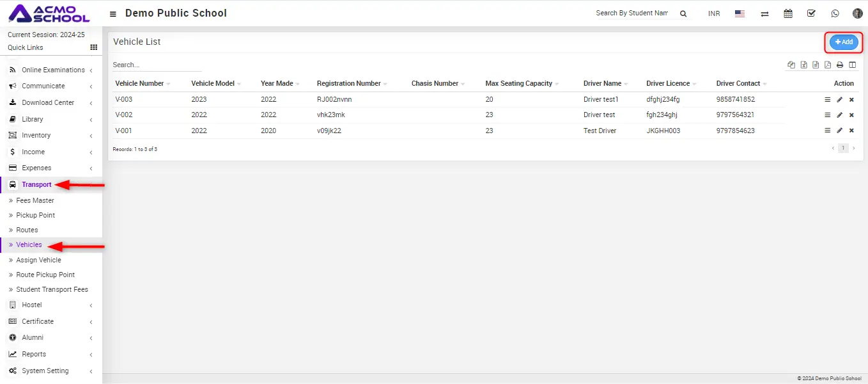
Task: Toggle column visibility with the columns icon
Action: click(852, 65)
